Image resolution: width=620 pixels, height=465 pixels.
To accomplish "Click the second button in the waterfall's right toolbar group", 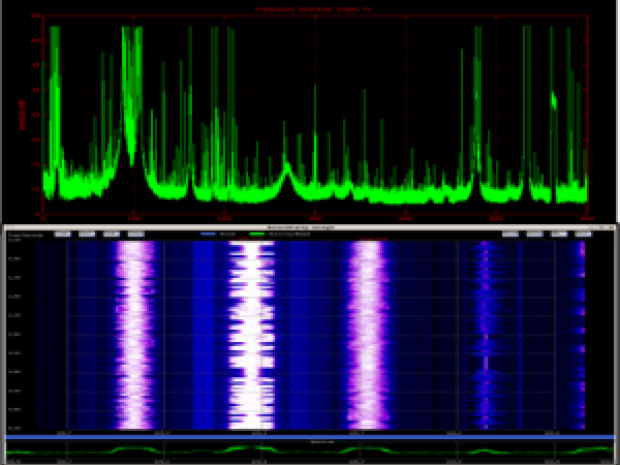I will [534, 234].
